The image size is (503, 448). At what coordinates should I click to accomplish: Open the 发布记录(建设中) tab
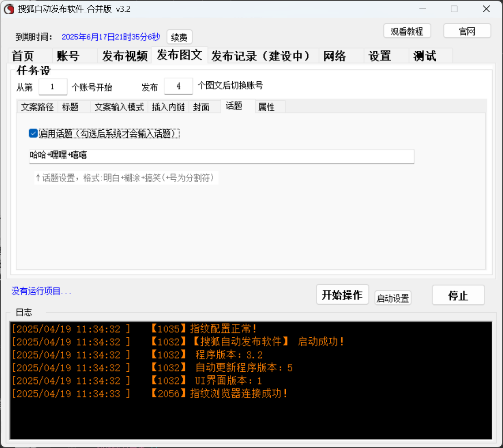pyautogui.click(x=263, y=56)
